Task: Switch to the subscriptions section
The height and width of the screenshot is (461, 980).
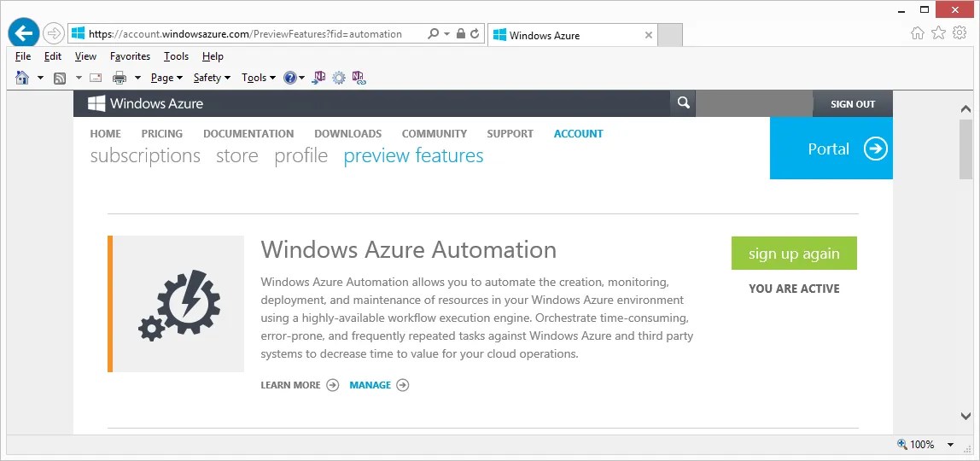Action: click(145, 155)
